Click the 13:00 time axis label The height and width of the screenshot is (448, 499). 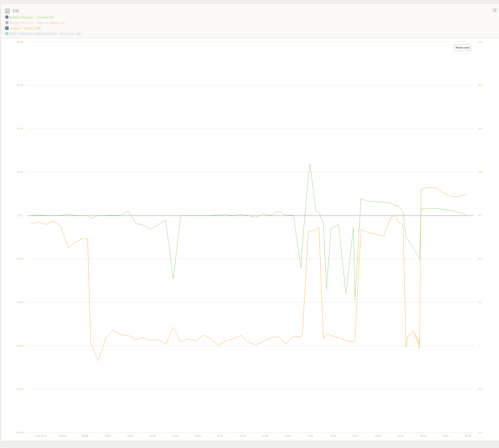(288, 436)
